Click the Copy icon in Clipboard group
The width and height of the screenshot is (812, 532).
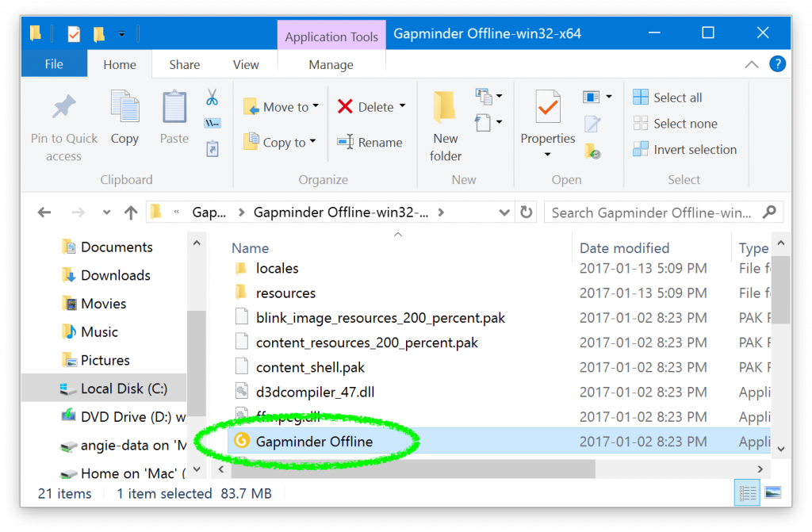[124, 106]
